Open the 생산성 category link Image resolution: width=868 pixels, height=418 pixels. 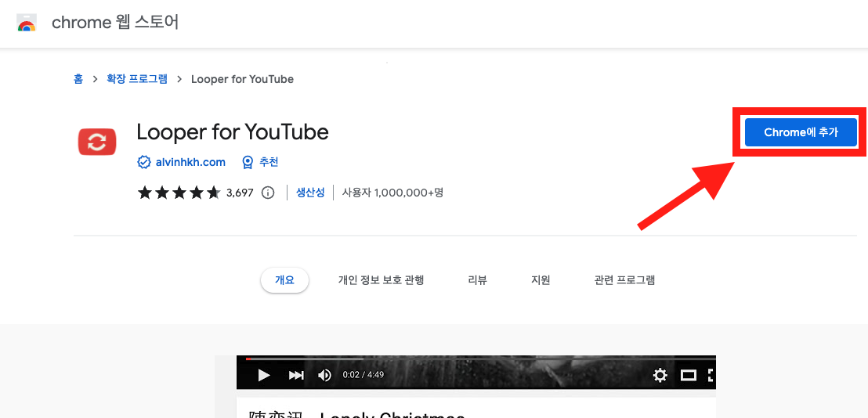pyautogui.click(x=310, y=193)
